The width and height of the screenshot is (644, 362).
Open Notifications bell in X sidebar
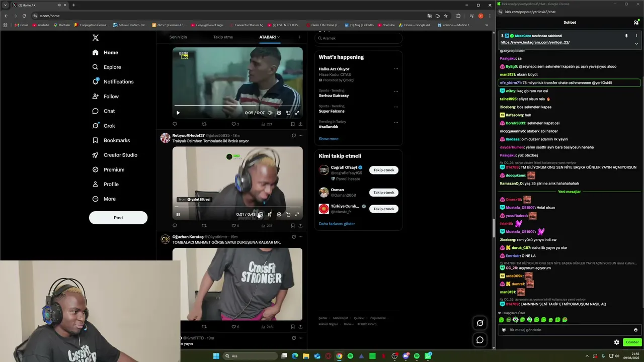click(113, 81)
